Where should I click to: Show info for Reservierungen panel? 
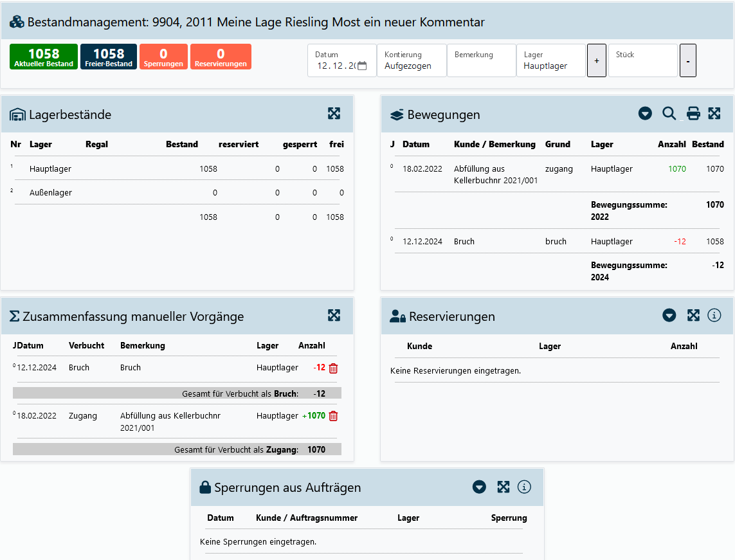714,315
